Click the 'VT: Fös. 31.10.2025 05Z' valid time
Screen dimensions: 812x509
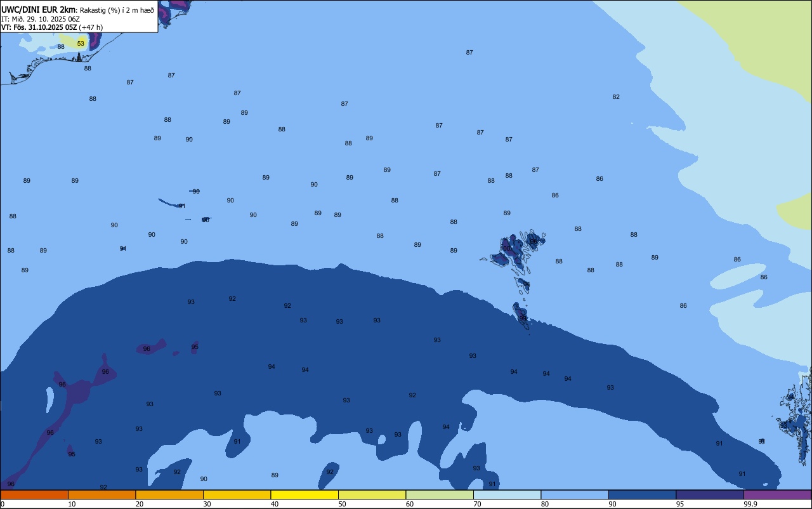[x=39, y=27]
